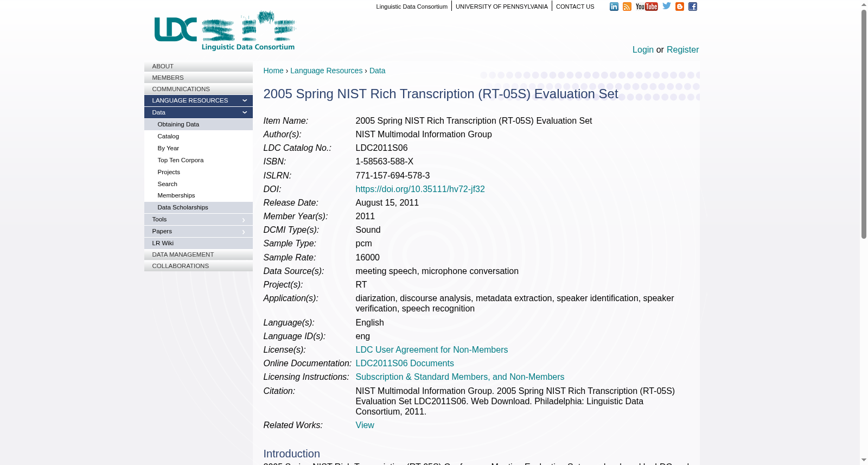Viewport: 868px width, 465px height.
Task: Open UNIVERSITY OF PENNSYLVANIA top link
Action: 501,7
